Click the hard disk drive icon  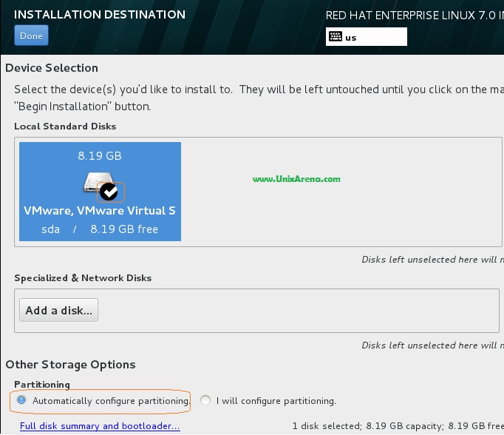pos(98,182)
